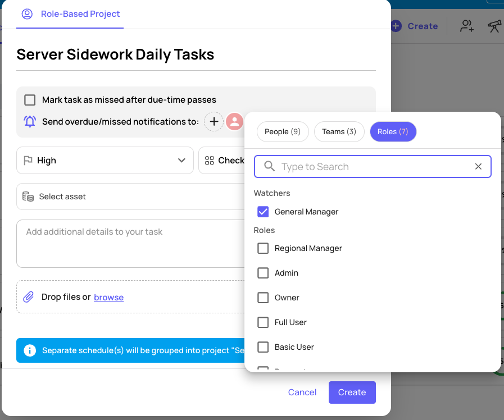
Task: Switch to the People tab
Action: (x=283, y=131)
